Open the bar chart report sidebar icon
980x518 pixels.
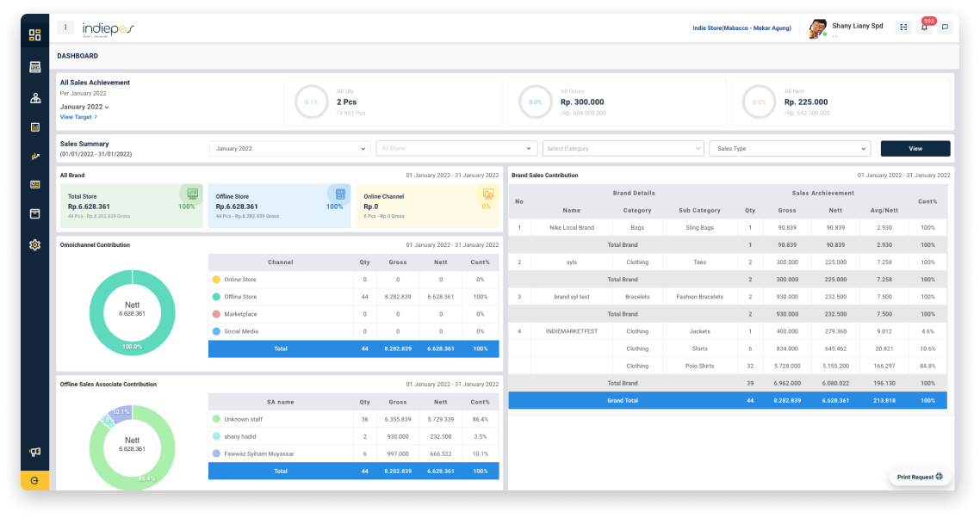tap(35, 126)
